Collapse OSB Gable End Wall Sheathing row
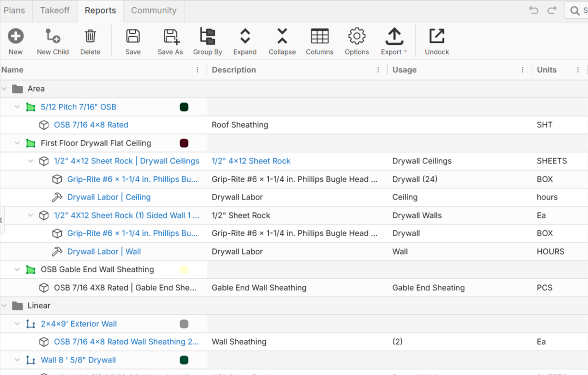Image resolution: width=588 pixels, height=375 pixels. coord(17,269)
